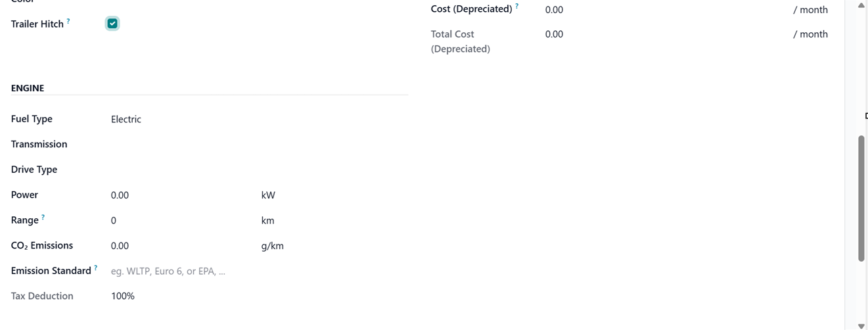Click the ENGINE section heading
This screenshot has width=868, height=330.
coord(28,88)
